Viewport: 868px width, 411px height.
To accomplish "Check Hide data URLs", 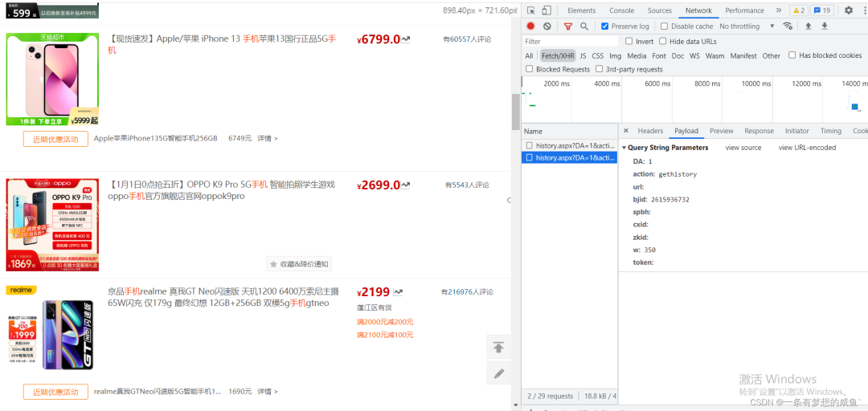I will 662,41.
